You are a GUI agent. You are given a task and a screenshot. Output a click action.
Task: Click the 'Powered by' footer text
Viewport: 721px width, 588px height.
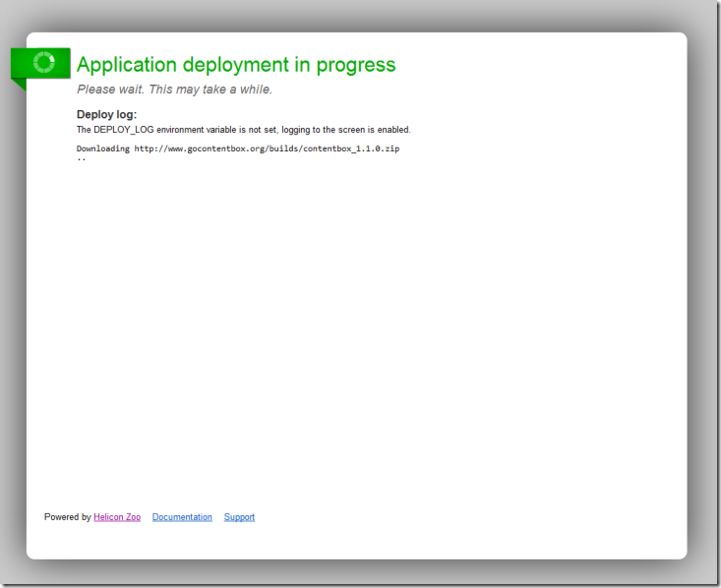point(67,517)
